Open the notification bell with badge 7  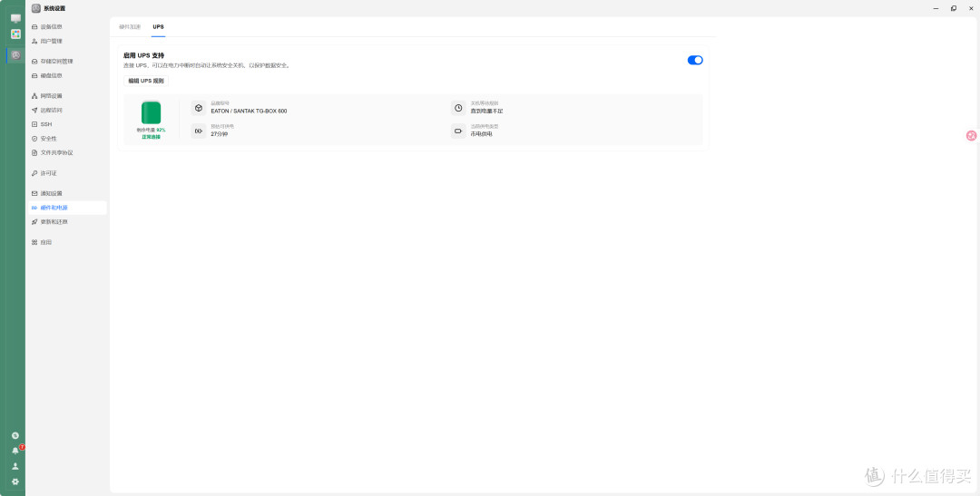(15, 451)
